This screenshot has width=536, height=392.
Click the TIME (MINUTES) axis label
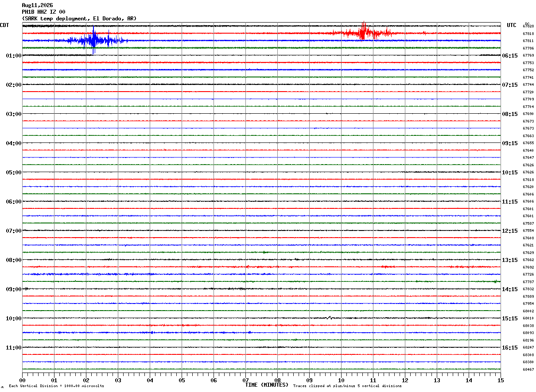point(267,385)
